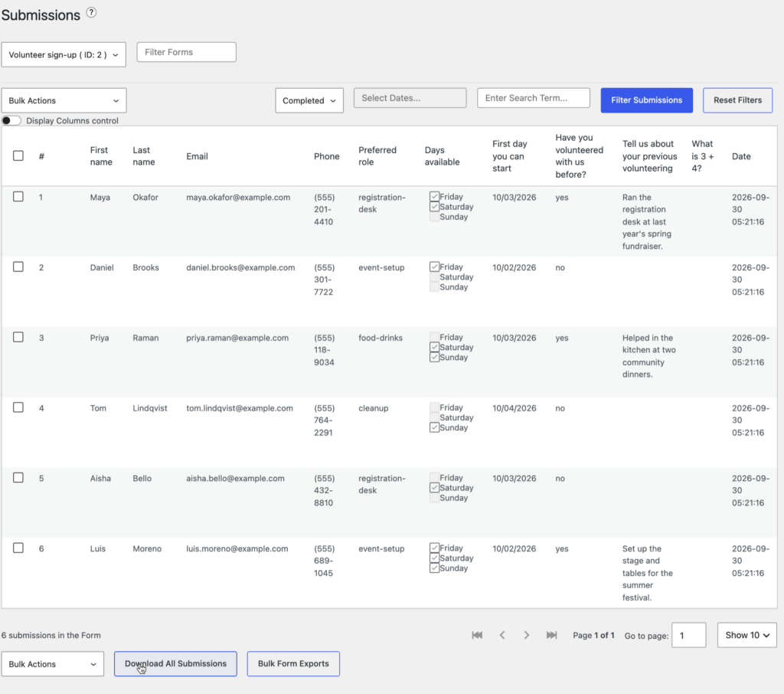Click the 'First day you can start' header

509,156
